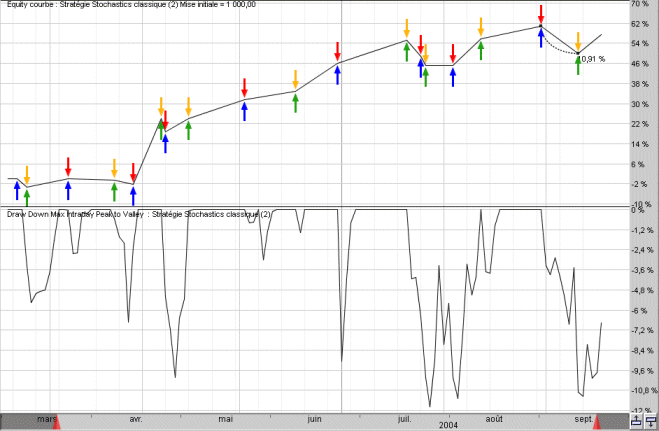Select the juin segment on the timeline
659x431 pixels.
point(315,419)
